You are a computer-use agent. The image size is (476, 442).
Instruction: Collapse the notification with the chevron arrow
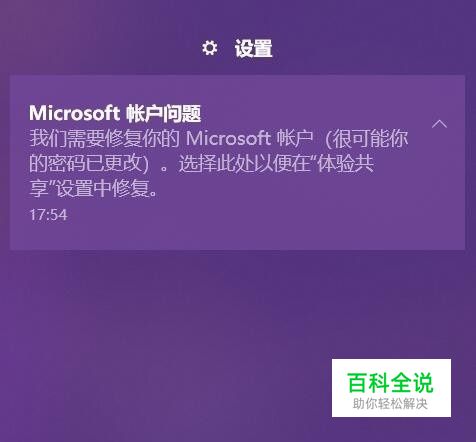pos(439,124)
